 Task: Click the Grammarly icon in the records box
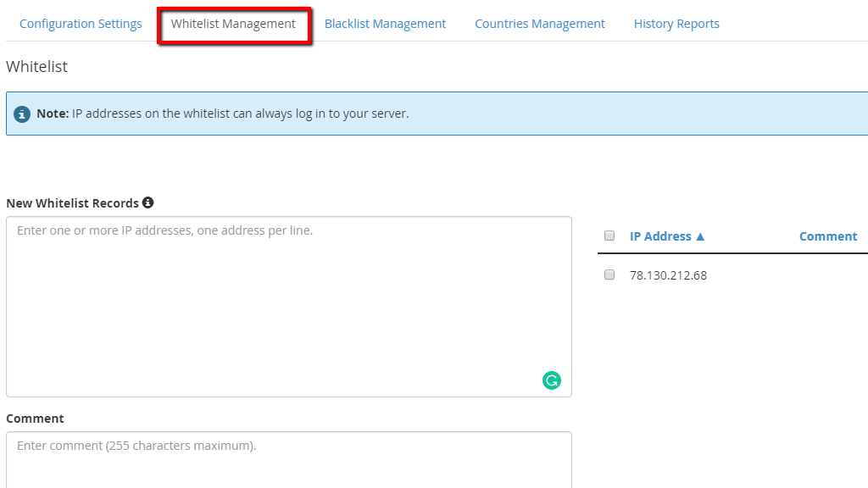[x=551, y=380]
